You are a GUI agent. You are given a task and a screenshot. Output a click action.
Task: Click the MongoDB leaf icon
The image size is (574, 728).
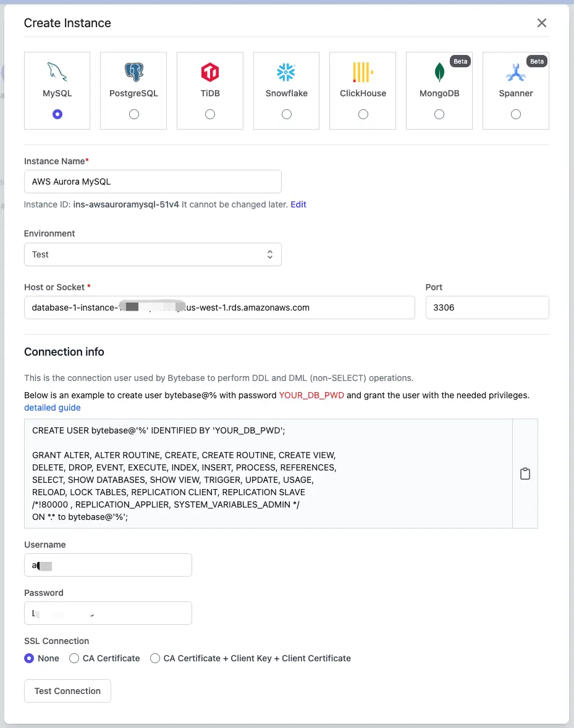439,72
